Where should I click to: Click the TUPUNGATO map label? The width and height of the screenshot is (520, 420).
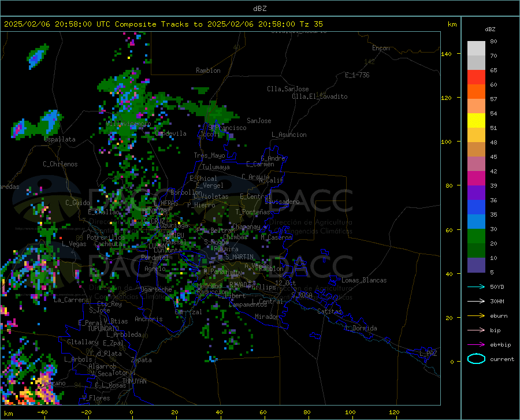pyautogui.click(x=103, y=329)
